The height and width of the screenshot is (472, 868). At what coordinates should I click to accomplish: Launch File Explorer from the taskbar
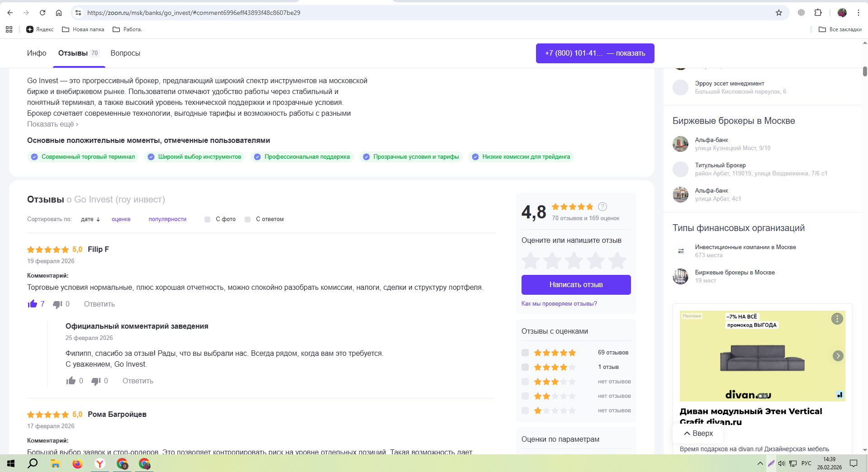coord(55,463)
